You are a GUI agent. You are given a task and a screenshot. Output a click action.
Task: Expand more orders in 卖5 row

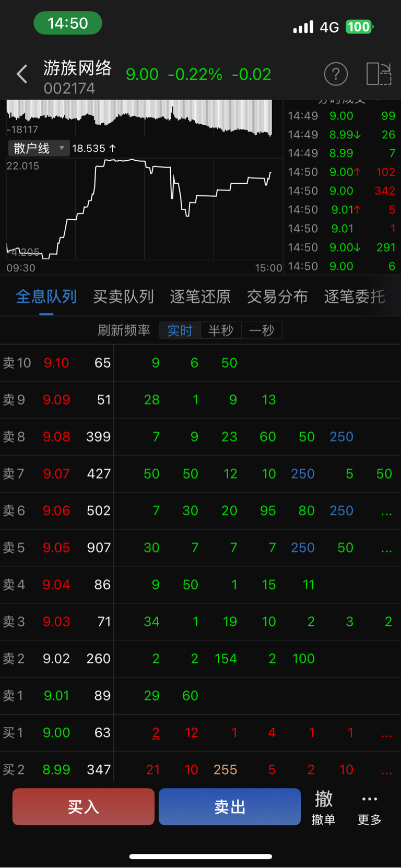point(386,549)
